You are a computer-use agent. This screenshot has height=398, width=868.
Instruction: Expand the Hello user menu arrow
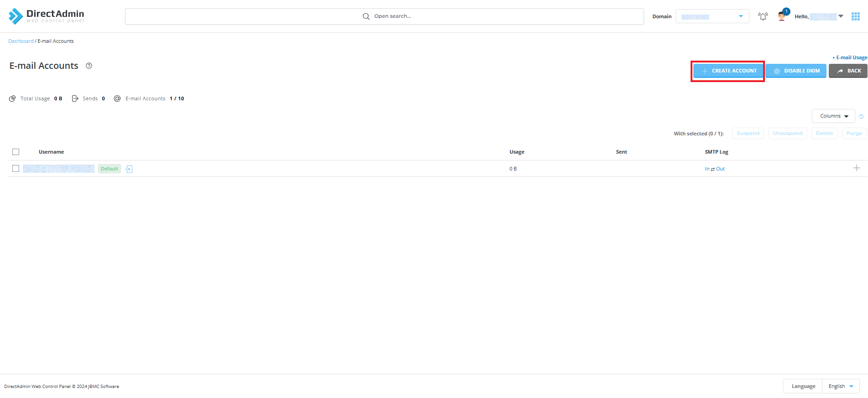(x=841, y=16)
